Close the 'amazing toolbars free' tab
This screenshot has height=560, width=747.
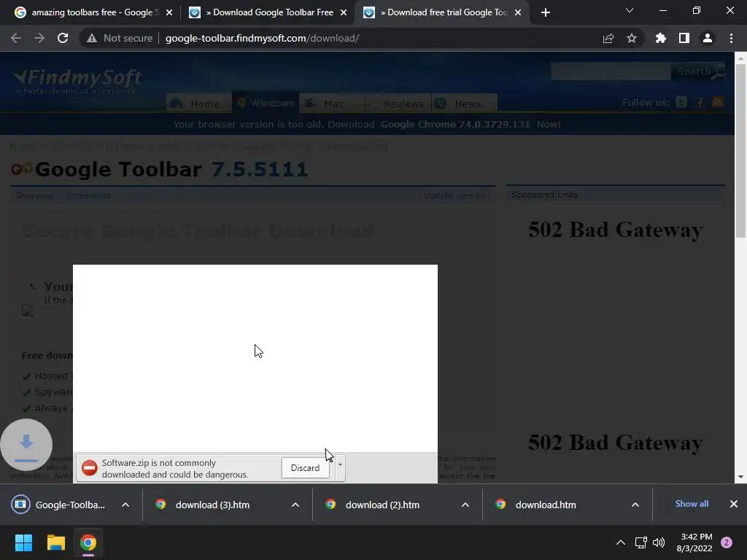(x=169, y=13)
